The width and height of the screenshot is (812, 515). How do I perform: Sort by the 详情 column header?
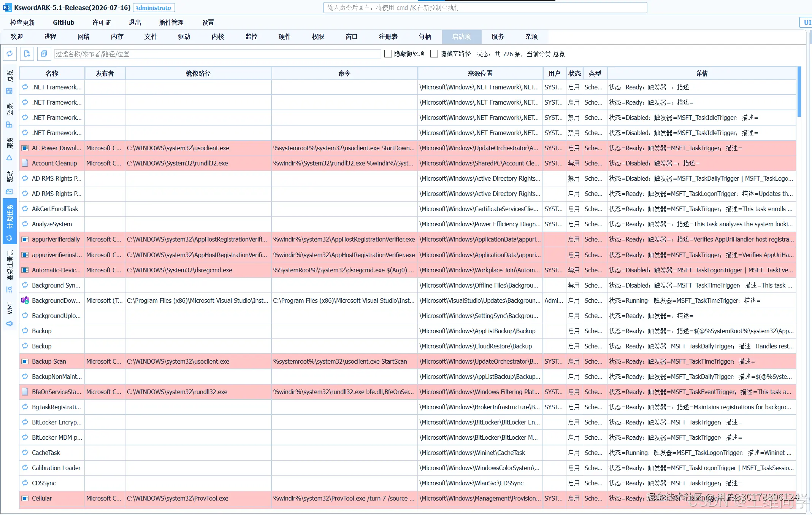[x=702, y=73]
